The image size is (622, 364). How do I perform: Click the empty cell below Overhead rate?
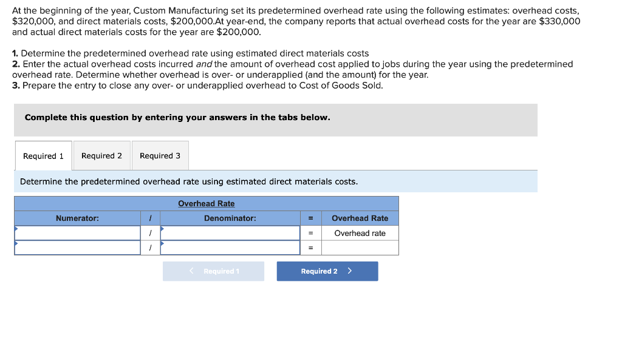[x=359, y=247]
